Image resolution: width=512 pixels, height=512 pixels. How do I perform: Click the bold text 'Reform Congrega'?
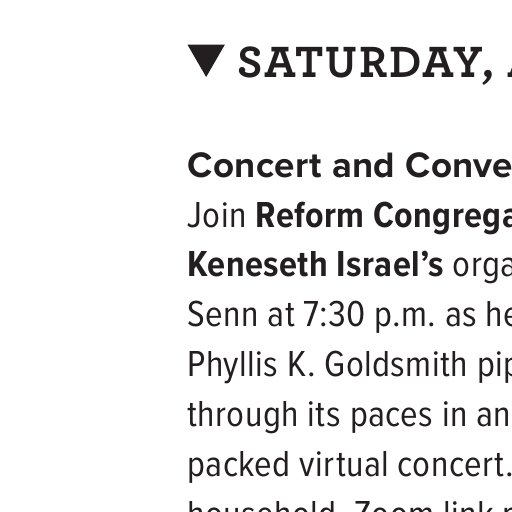384,218
